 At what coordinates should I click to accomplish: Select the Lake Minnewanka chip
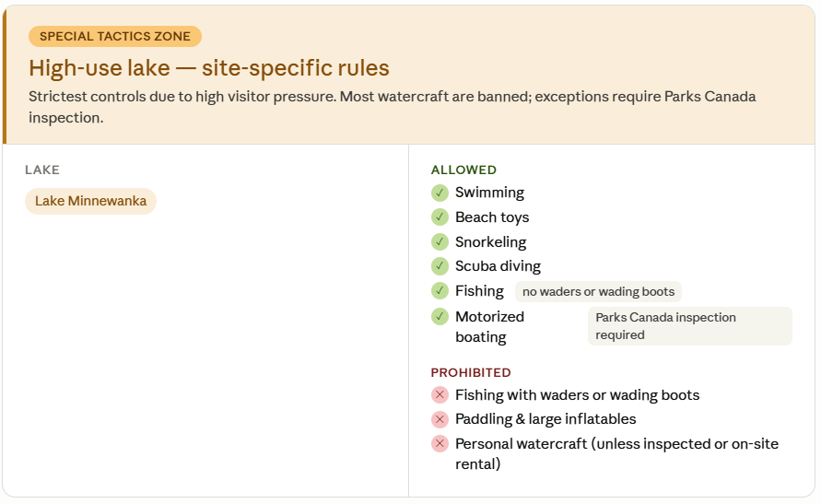tap(90, 201)
